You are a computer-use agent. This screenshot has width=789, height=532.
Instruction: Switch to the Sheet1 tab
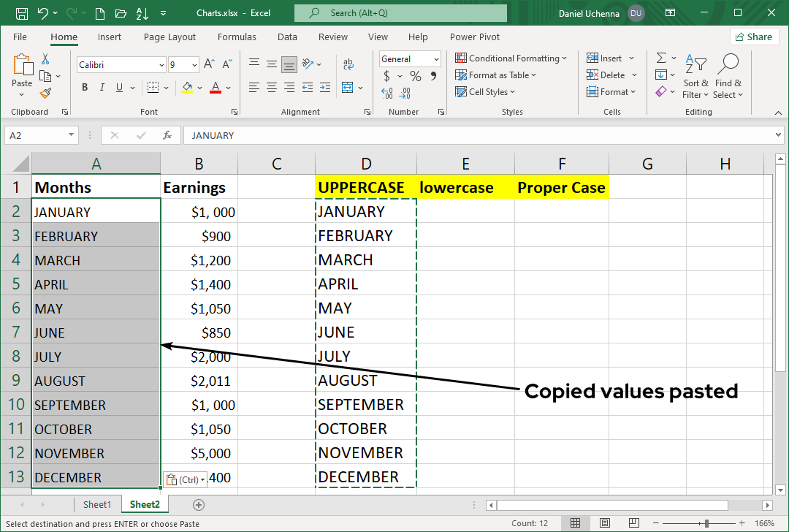pos(98,503)
